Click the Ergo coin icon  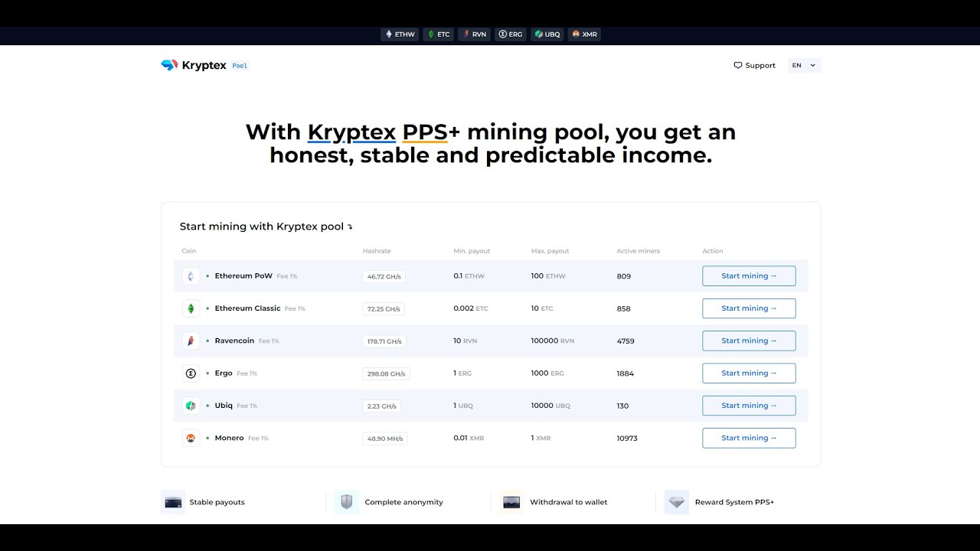[191, 373]
